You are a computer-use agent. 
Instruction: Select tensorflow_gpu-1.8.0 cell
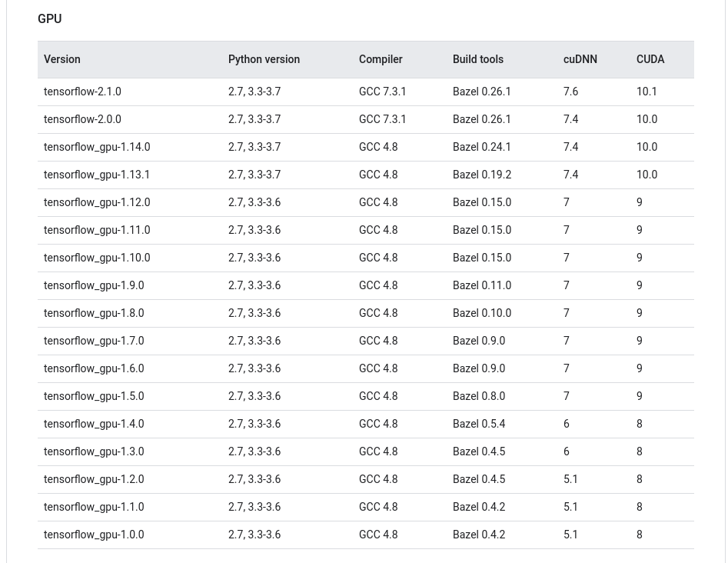(94, 313)
